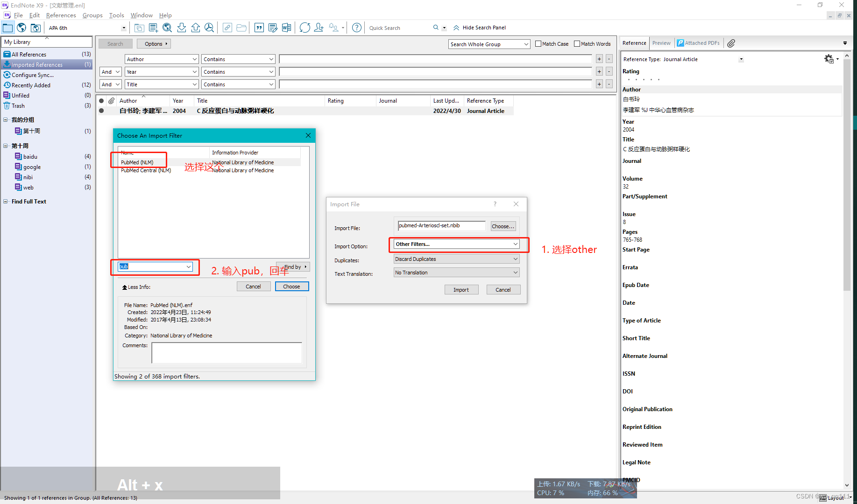Screen dimensions: 857x504
Task: Click the Sync Library toolbar icon
Action: [x=305, y=28]
